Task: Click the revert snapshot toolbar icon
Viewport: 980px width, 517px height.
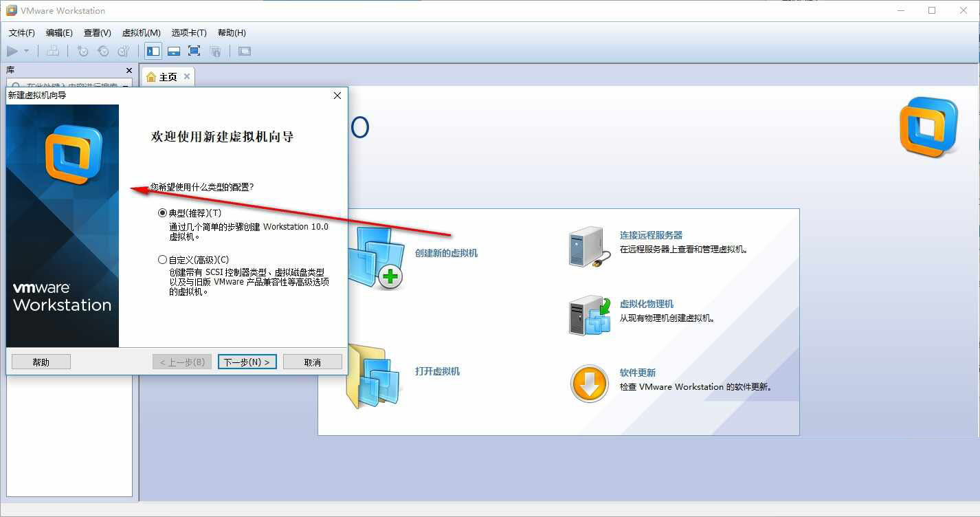Action: 103,51
